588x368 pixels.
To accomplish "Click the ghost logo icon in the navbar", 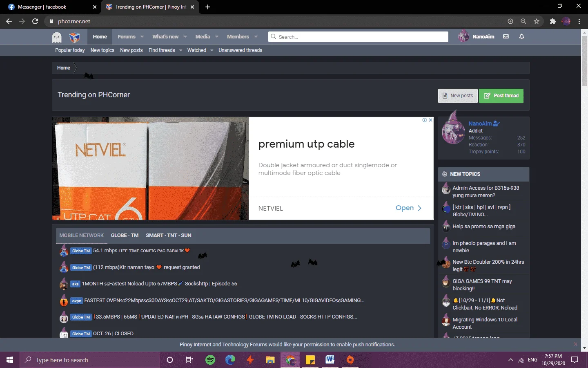I will pyautogui.click(x=57, y=37).
